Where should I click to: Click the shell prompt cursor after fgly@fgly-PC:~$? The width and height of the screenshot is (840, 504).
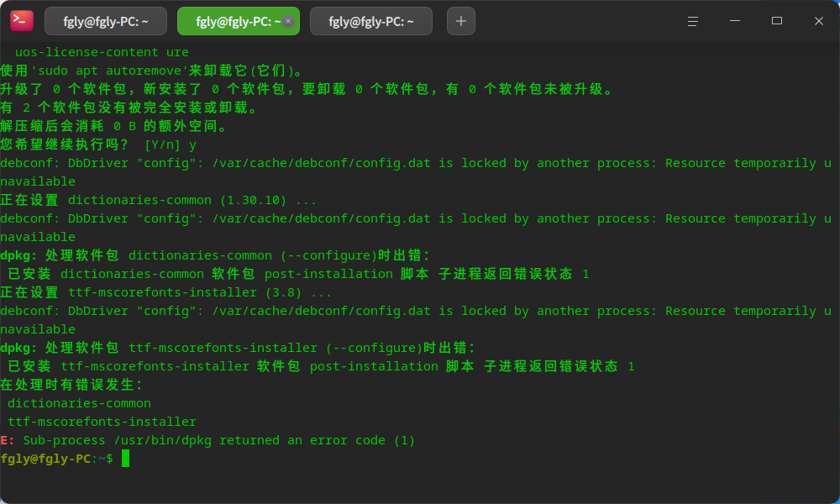(125, 459)
